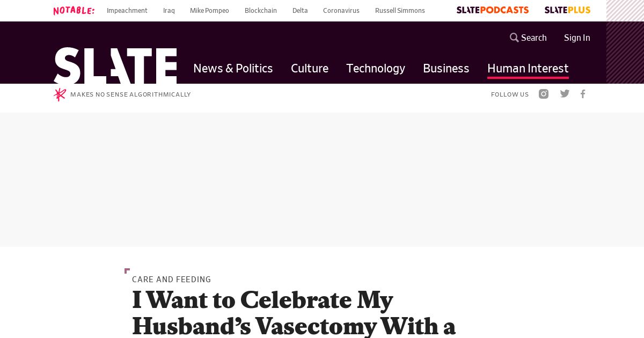Click the search magnifying glass icon

[514, 38]
